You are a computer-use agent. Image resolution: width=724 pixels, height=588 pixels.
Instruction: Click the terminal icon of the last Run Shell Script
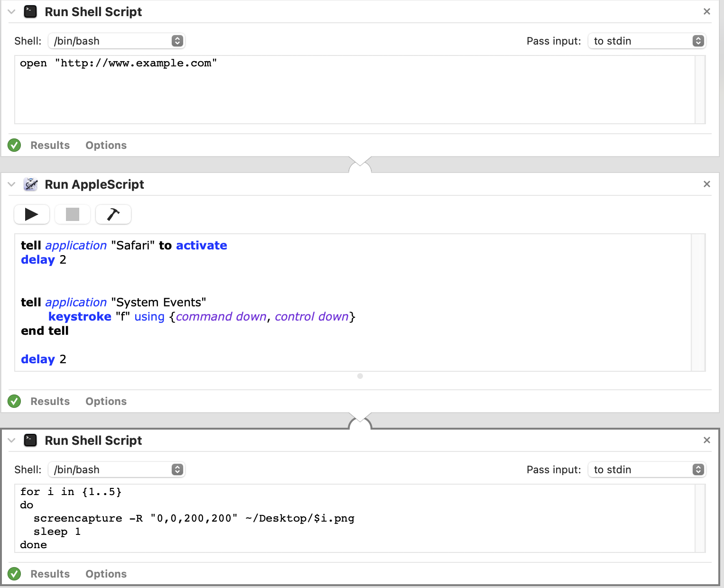point(30,441)
